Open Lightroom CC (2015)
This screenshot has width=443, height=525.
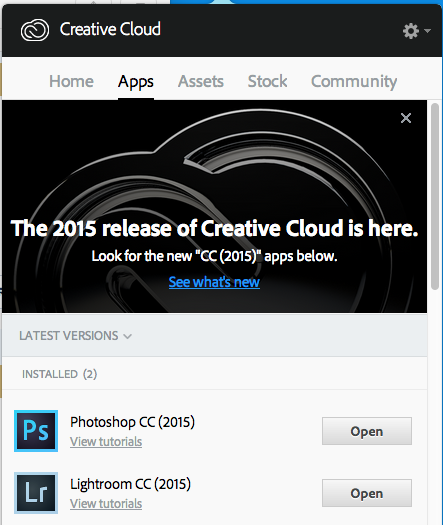click(x=367, y=493)
